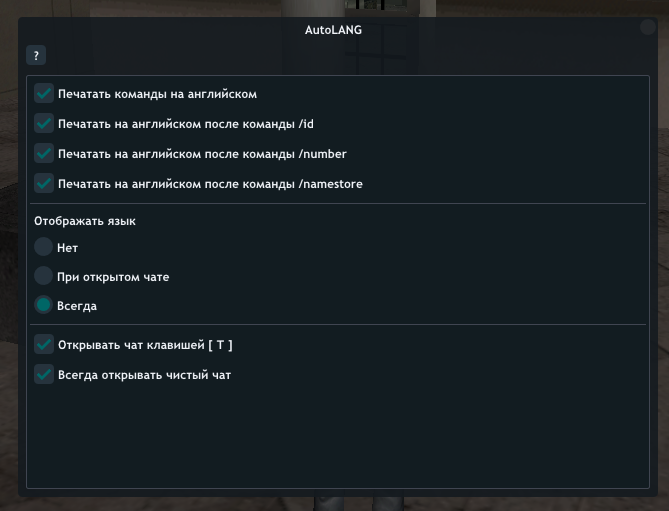Viewport: 669px width, 511px height.
Task: Close the AutoLANG window with the round button
Action: point(648,29)
